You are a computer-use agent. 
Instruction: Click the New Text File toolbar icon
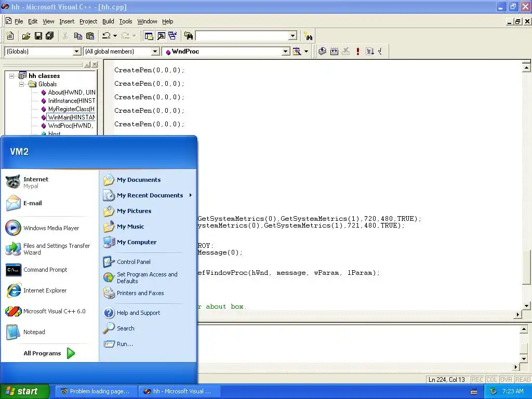pos(10,36)
